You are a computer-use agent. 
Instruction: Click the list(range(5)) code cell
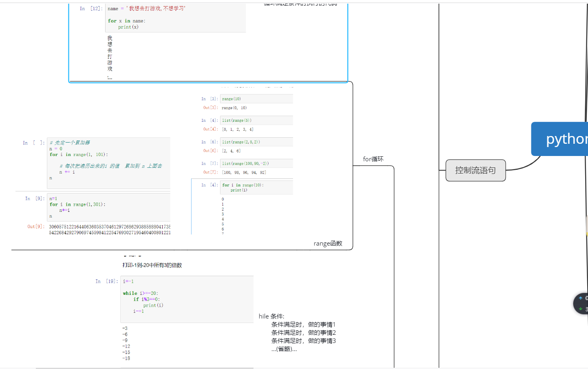click(x=256, y=121)
